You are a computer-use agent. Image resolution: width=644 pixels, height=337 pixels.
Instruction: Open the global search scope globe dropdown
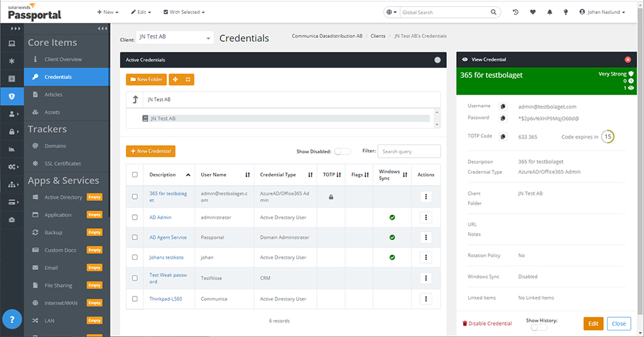(x=392, y=13)
